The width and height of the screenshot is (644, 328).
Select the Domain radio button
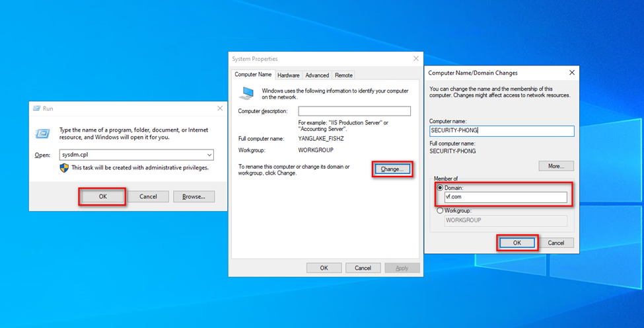(x=440, y=188)
